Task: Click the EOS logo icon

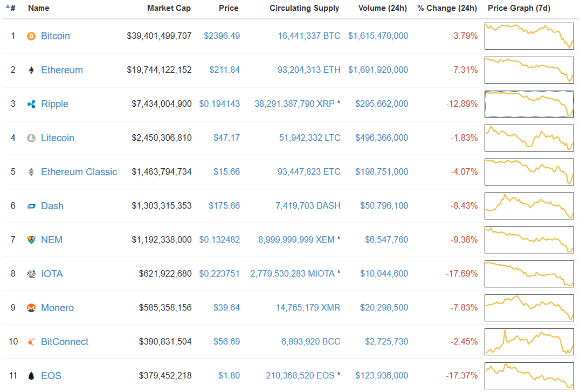Action: 31,376
